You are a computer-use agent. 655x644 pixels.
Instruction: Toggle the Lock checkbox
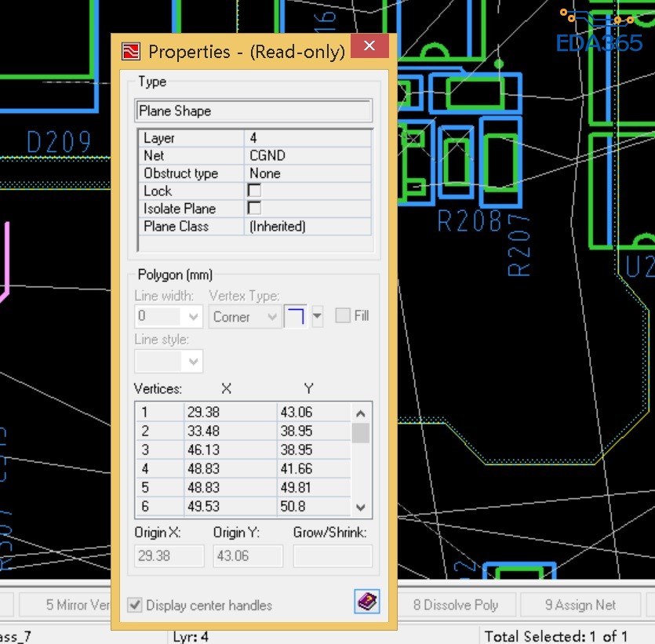pos(254,191)
